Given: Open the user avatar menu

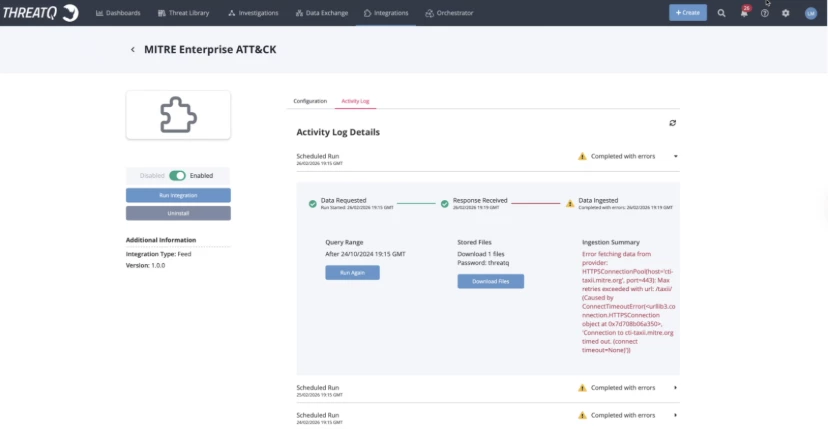Looking at the screenshot, I should [811, 13].
